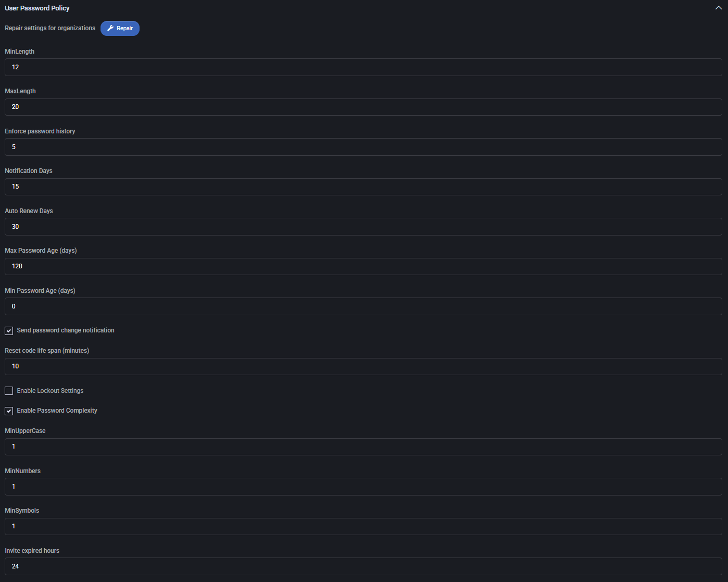Click the User Password Policy heading

37,8
